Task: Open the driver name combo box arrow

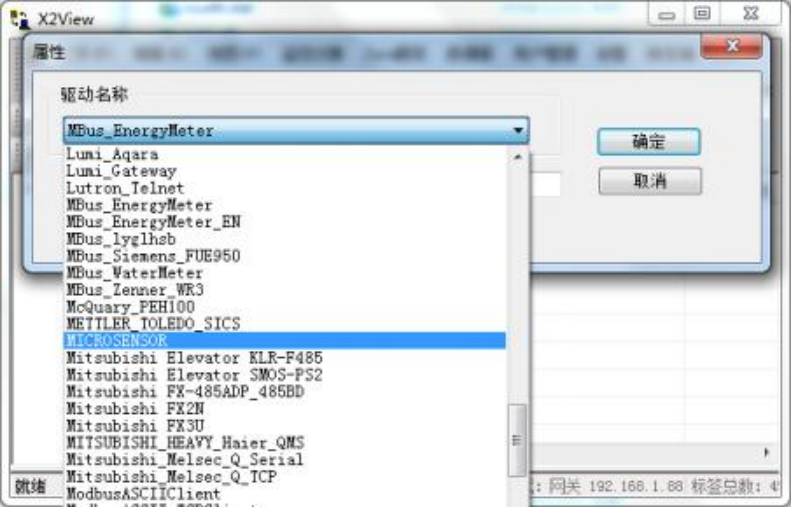Action: [x=518, y=131]
